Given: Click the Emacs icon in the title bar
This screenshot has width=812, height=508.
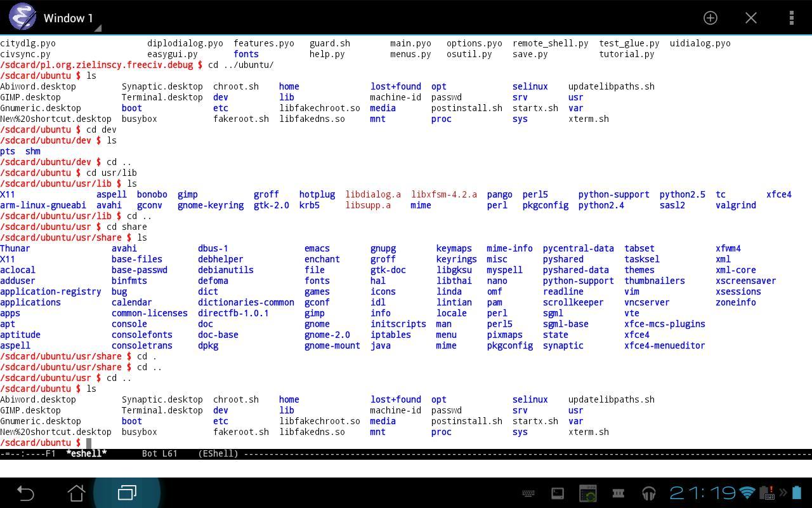Looking at the screenshot, I should click(22, 17).
